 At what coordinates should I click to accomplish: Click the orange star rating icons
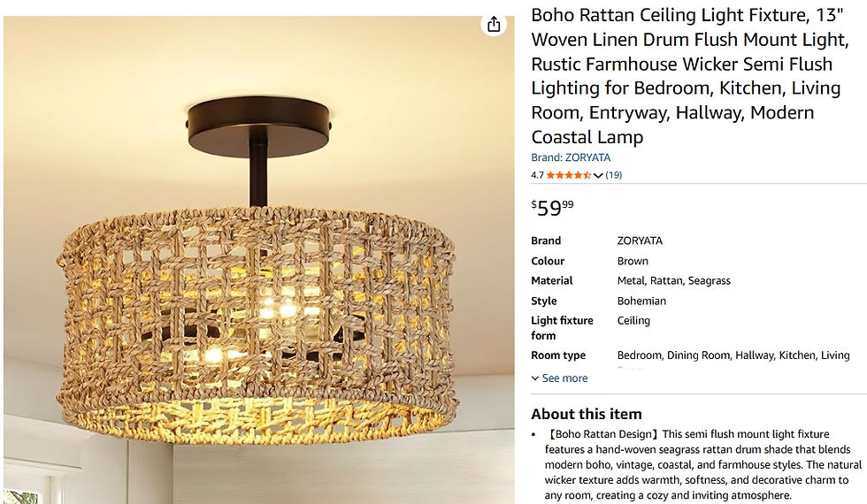(568, 175)
